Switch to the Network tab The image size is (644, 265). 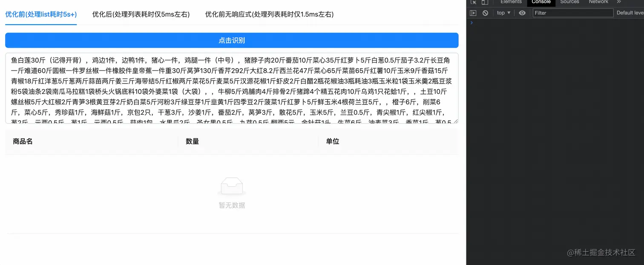[x=598, y=2]
